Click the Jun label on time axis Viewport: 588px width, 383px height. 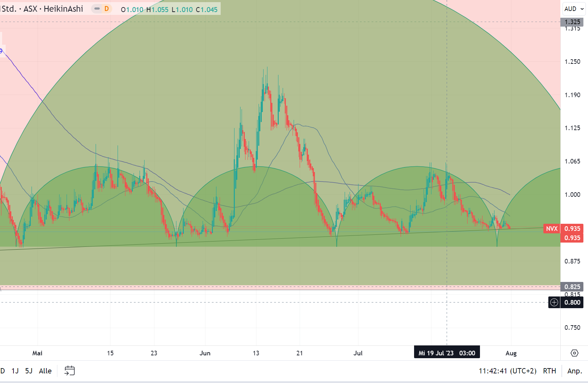click(205, 353)
